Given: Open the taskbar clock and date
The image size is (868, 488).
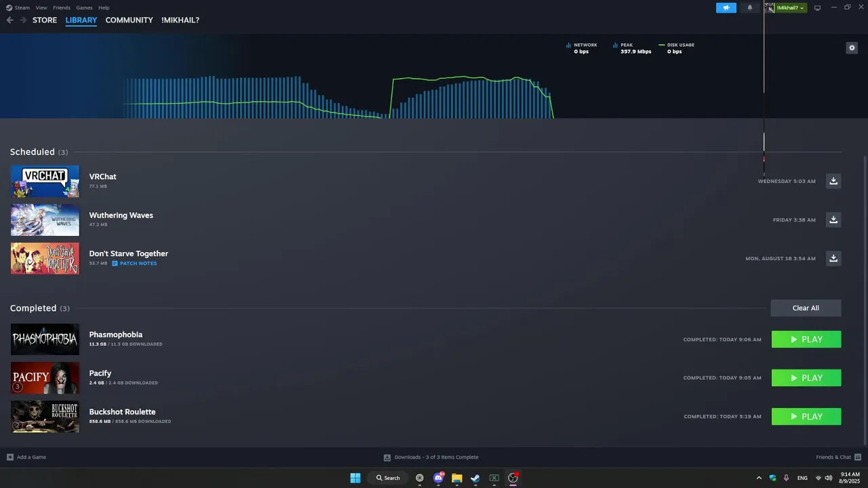Looking at the screenshot, I should tap(850, 478).
